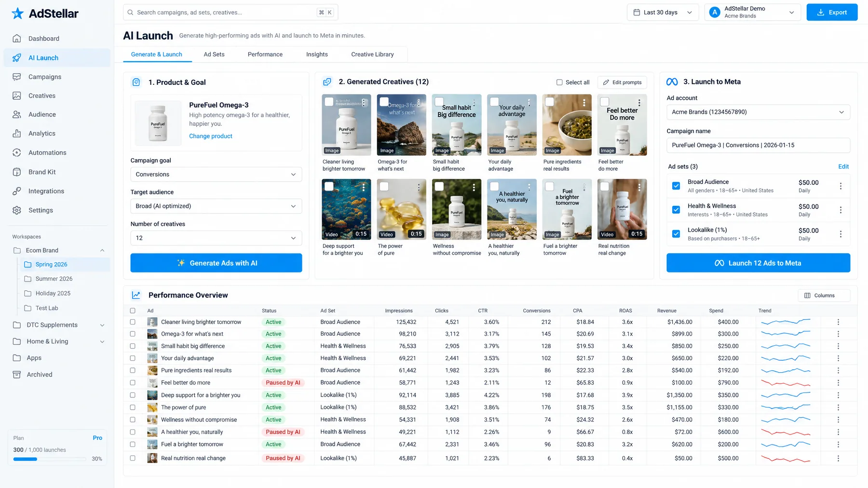Open the Feel better Do more creative thumbnail
Viewport: 868px width, 488px height.
coord(622,125)
